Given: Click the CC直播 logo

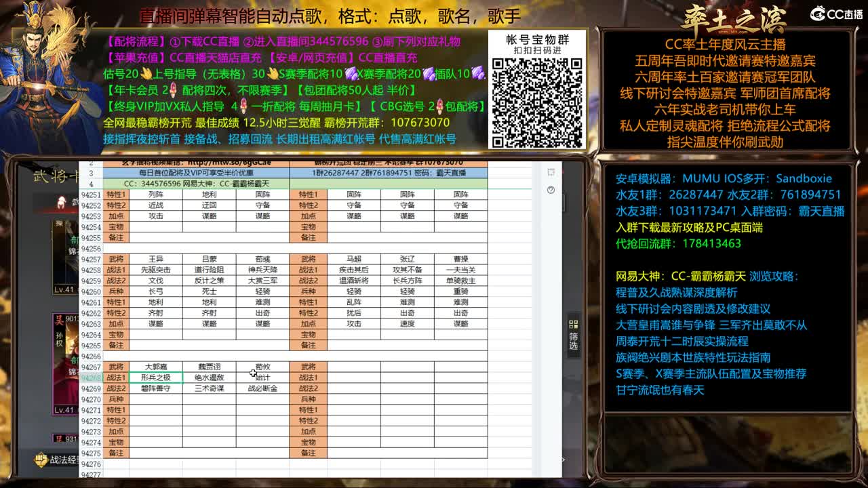Looking at the screenshot, I should 837,14.
